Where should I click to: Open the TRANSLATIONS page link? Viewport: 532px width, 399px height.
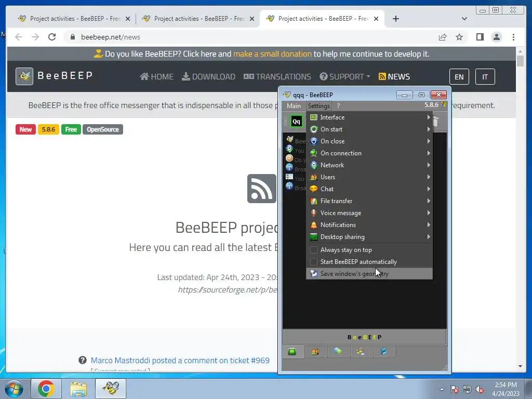tap(277, 77)
